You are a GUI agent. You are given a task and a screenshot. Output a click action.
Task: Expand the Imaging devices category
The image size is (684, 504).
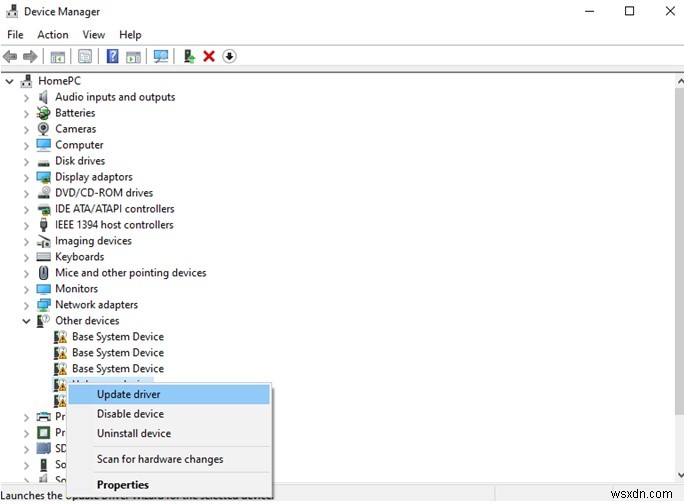(26, 242)
